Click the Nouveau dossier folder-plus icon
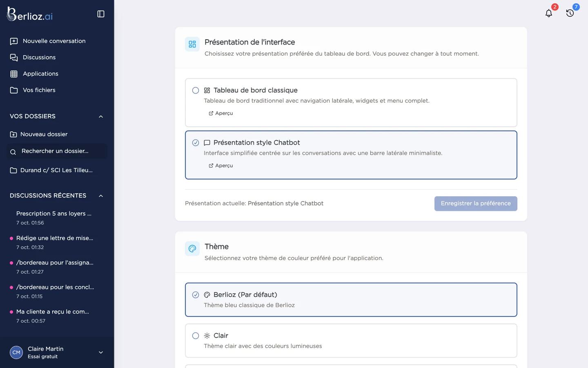588x368 pixels. click(x=13, y=135)
